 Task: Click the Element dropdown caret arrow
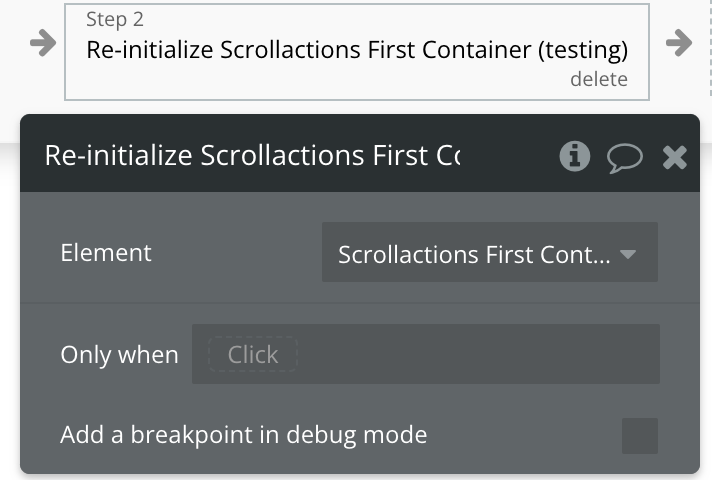point(628,254)
